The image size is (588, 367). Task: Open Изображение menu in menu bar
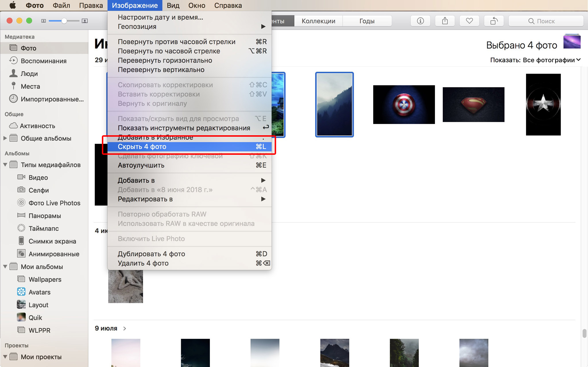point(135,5)
